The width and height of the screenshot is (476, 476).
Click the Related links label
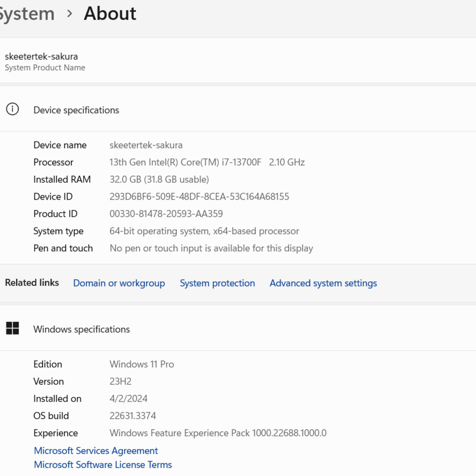[x=32, y=283]
